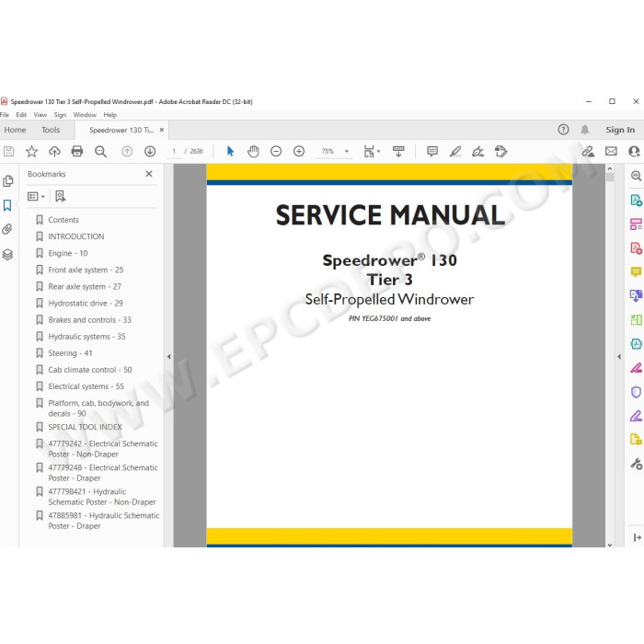Close the Bookmarks panel
This screenshot has height=644, width=644.
coord(149,174)
